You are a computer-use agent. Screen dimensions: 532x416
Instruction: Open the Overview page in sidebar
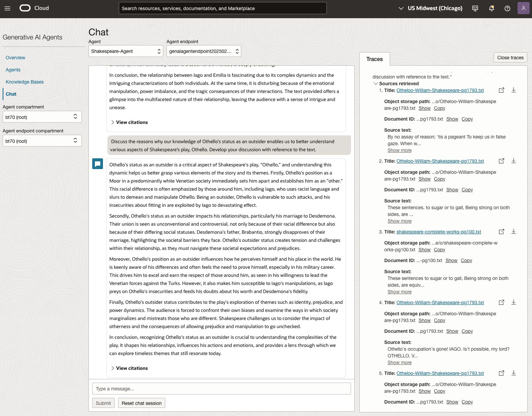point(15,58)
